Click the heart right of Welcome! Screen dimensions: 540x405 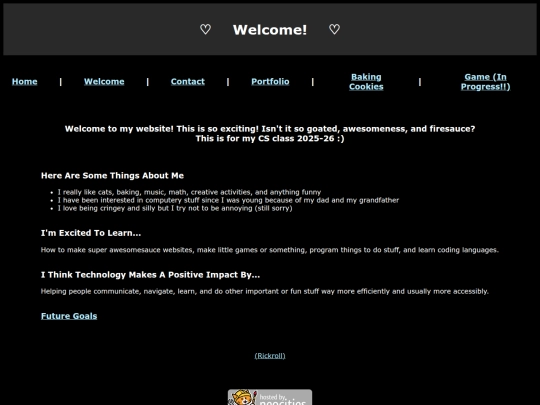click(x=334, y=30)
